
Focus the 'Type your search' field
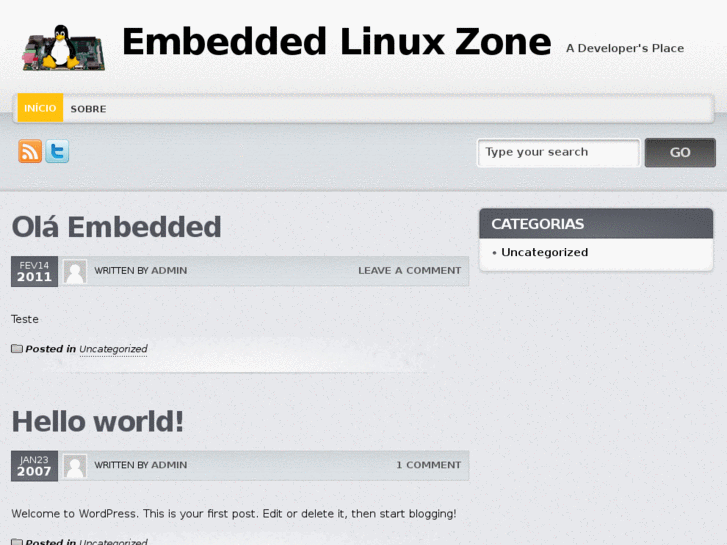[558, 153]
